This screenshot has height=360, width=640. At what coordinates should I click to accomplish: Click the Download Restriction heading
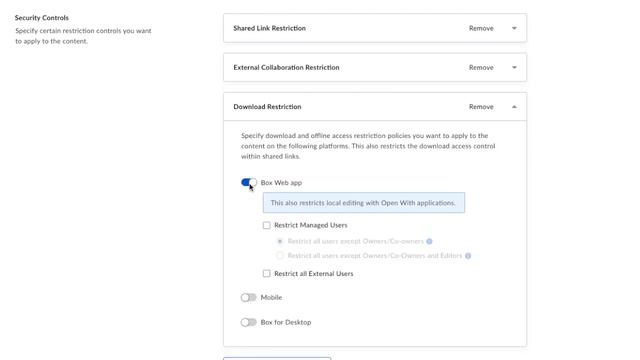(267, 107)
